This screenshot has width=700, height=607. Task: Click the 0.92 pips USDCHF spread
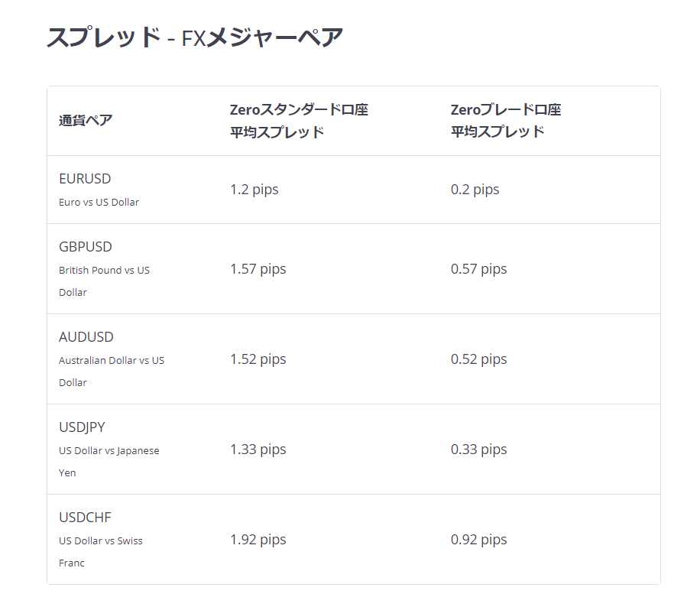478,540
